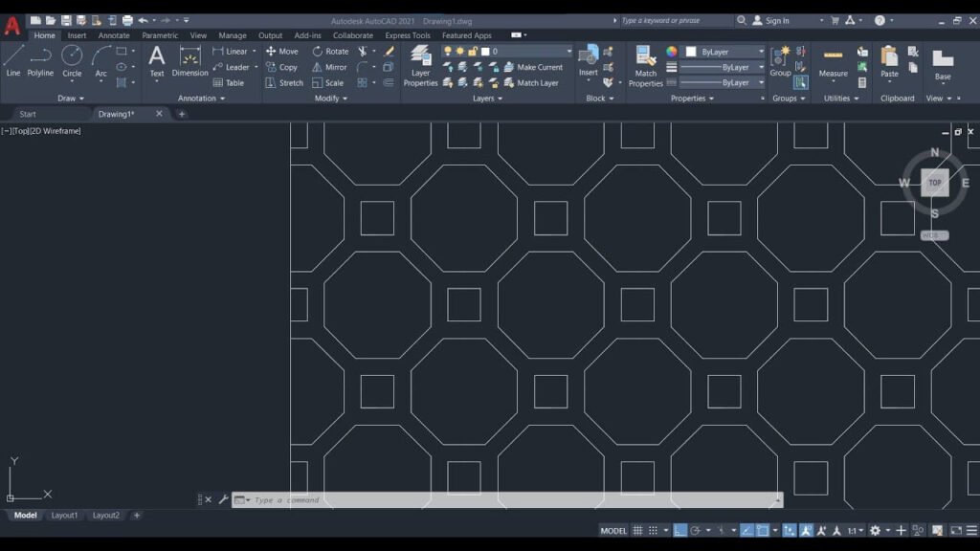Click the Make Current layer button
Image resolution: width=980 pixels, height=551 pixels.
pos(533,67)
